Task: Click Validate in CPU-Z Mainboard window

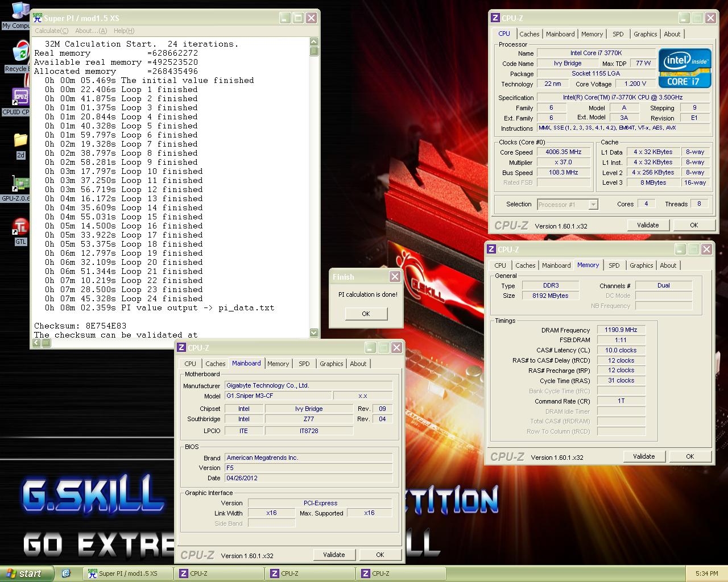Action: (334, 555)
